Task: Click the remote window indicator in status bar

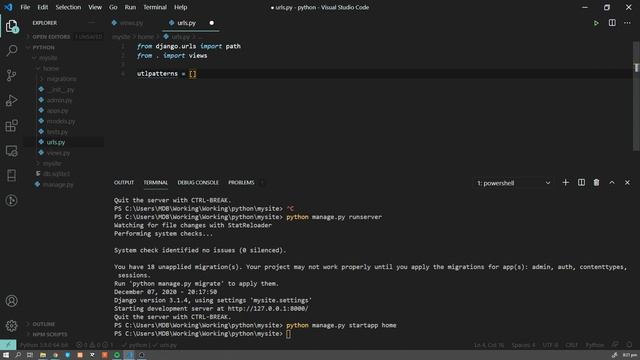Action: coord(8,345)
